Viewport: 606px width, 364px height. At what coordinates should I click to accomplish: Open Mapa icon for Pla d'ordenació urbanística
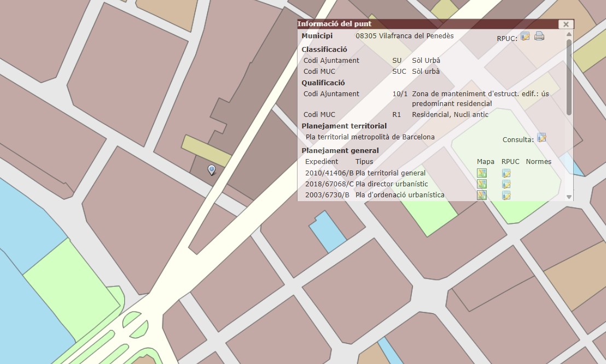coord(481,195)
